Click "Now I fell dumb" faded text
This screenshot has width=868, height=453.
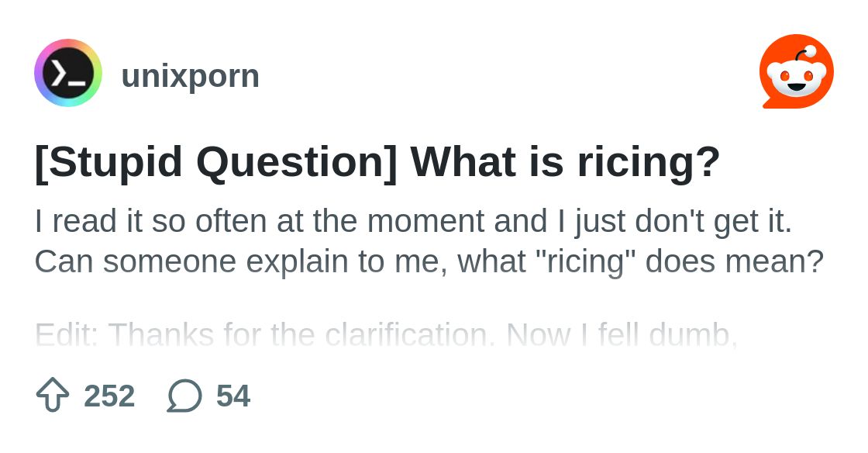[622, 334]
